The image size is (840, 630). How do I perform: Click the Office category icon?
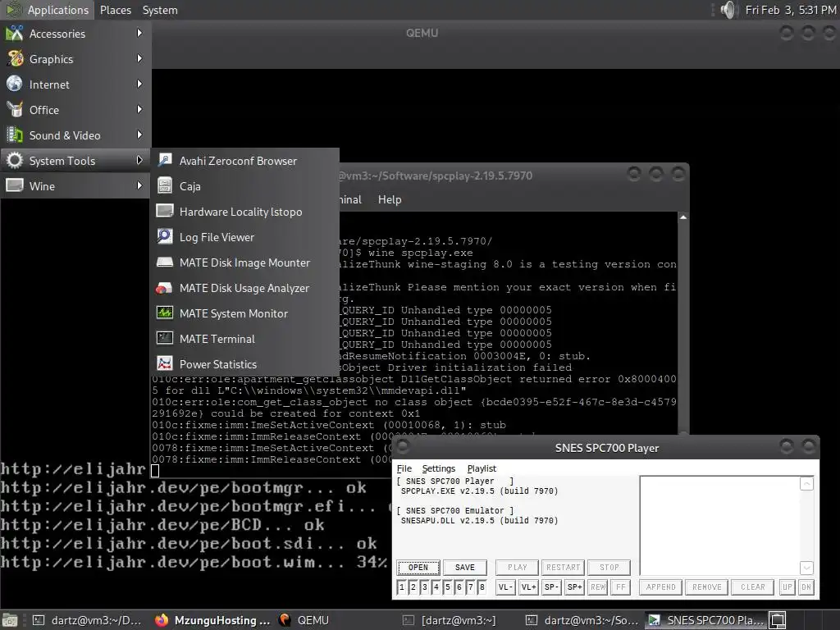pyautogui.click(x=15, y=110)
